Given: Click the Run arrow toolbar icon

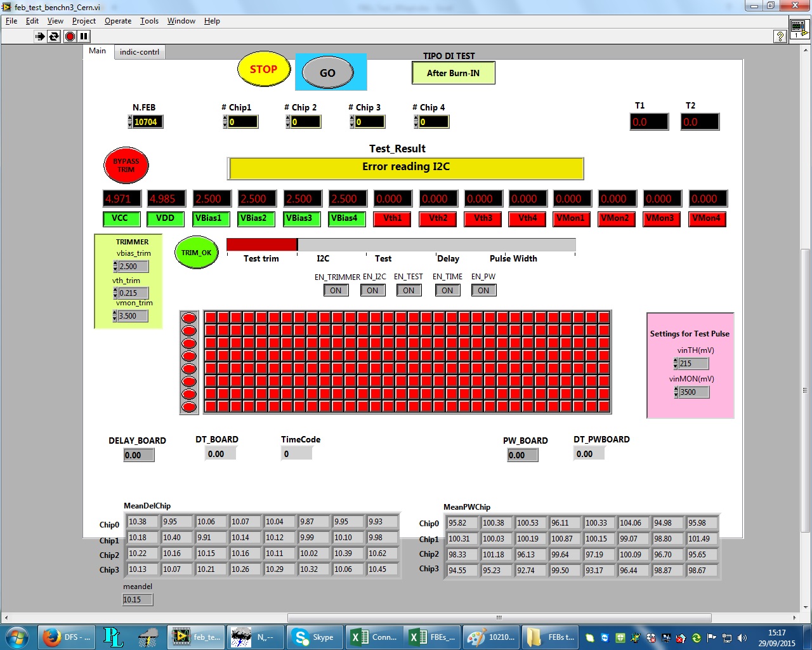Looking at the screenshot, I should coord(39,36).
